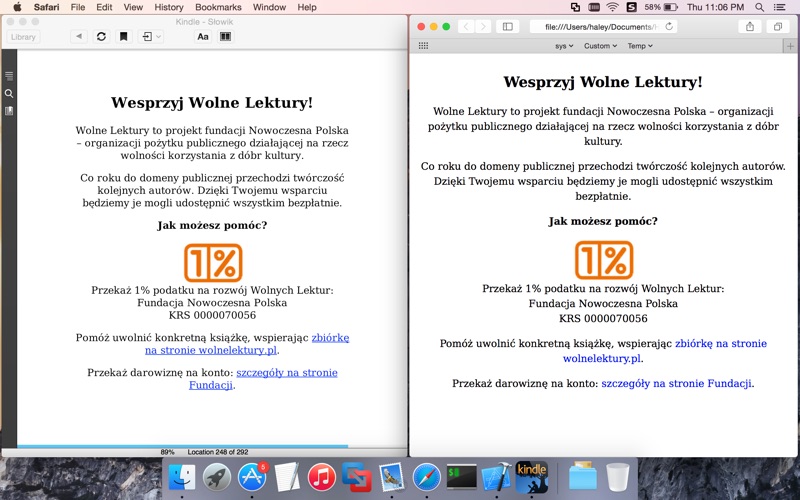Open the Kindle Go To dropdown
800x500 pixels.
click(151, 37)
